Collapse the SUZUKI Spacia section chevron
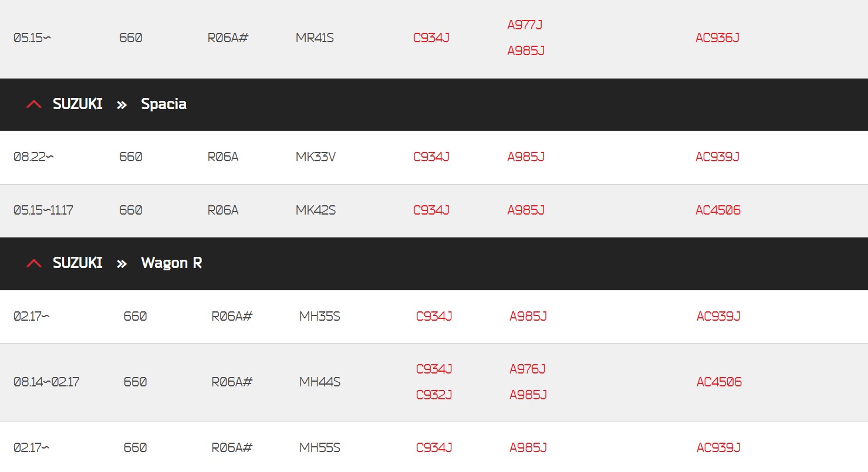The image size is (868, 472). pos(34,104)
